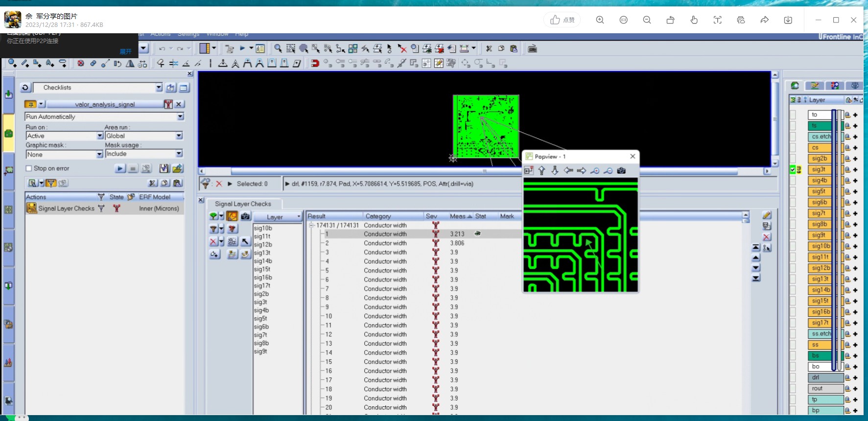Check the visibility box for layer ts

793,126
